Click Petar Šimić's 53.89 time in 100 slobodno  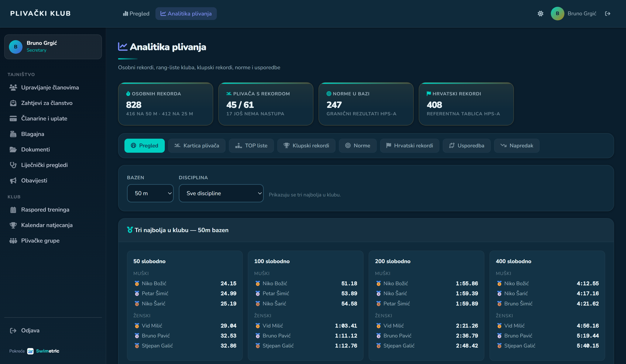[349, 293]
